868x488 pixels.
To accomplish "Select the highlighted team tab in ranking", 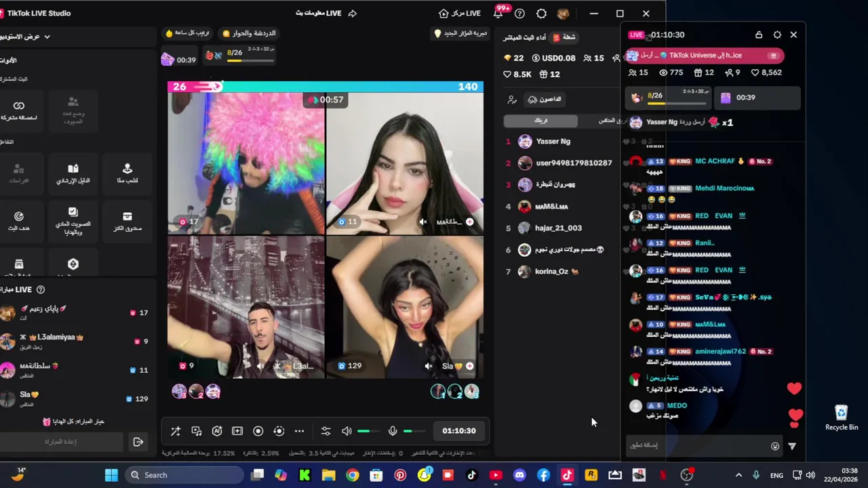I will coord(540,121).
